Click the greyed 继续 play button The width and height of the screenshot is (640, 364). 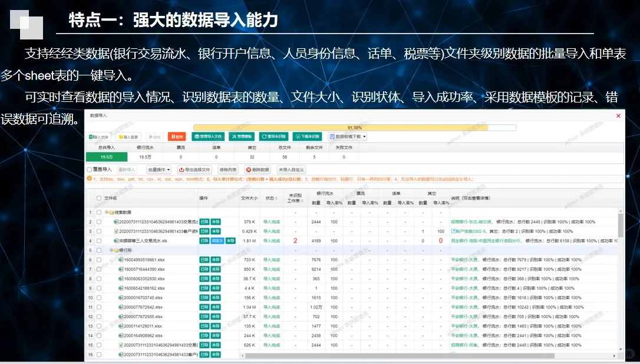point(154,137)
